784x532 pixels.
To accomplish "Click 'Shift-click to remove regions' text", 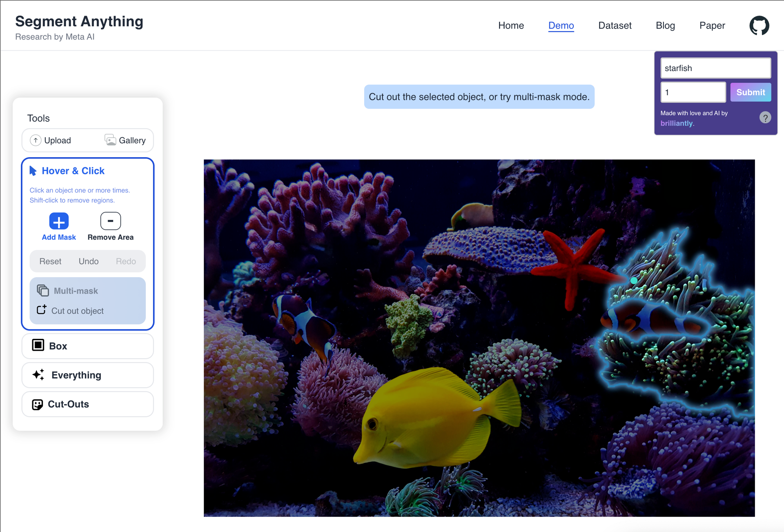I will tap(72, 200).
